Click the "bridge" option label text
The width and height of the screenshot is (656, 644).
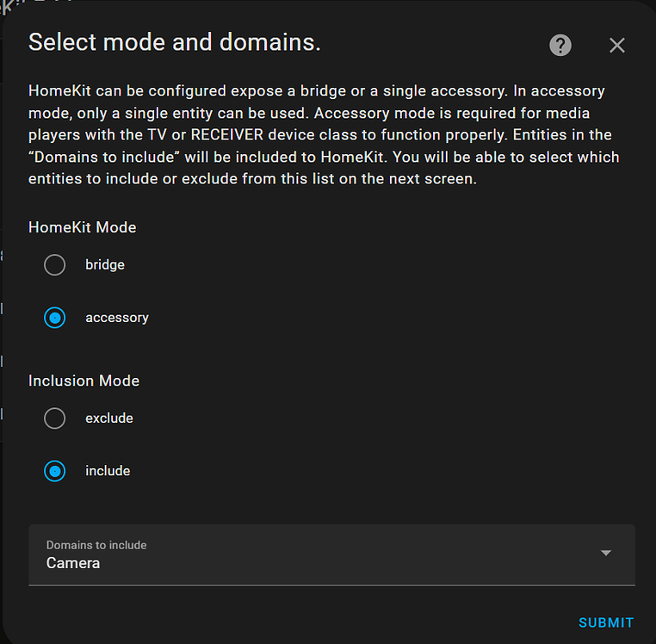pyautogui.click(x=105, y=265)
